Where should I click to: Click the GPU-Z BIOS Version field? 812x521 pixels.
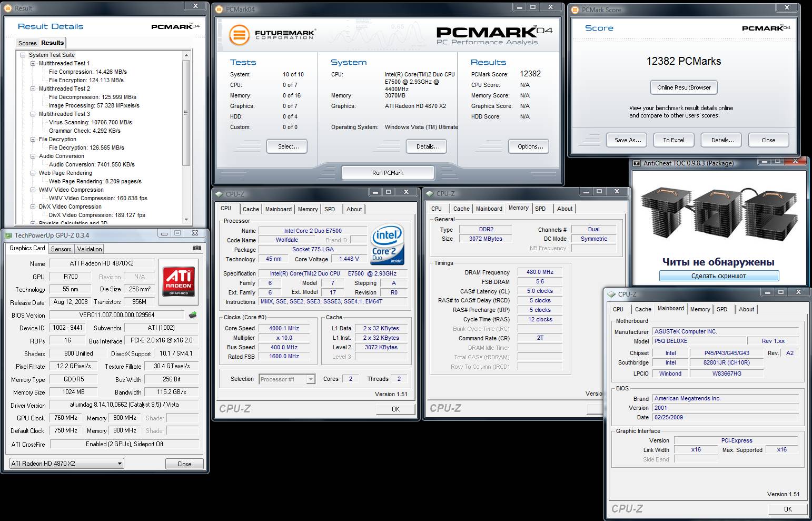(117, 315)
